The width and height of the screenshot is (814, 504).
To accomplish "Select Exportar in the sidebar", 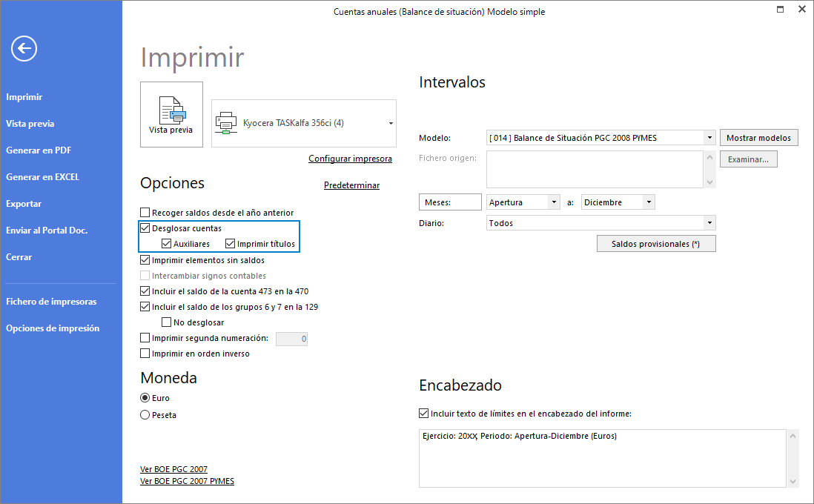I will coord(24,204).
